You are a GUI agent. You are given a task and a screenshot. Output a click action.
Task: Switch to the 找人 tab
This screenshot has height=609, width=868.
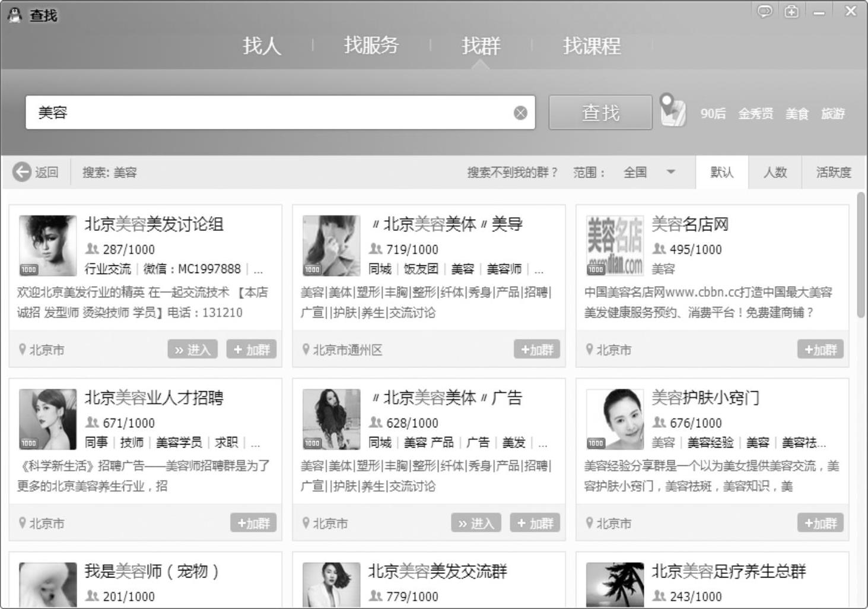pos(262,46)
